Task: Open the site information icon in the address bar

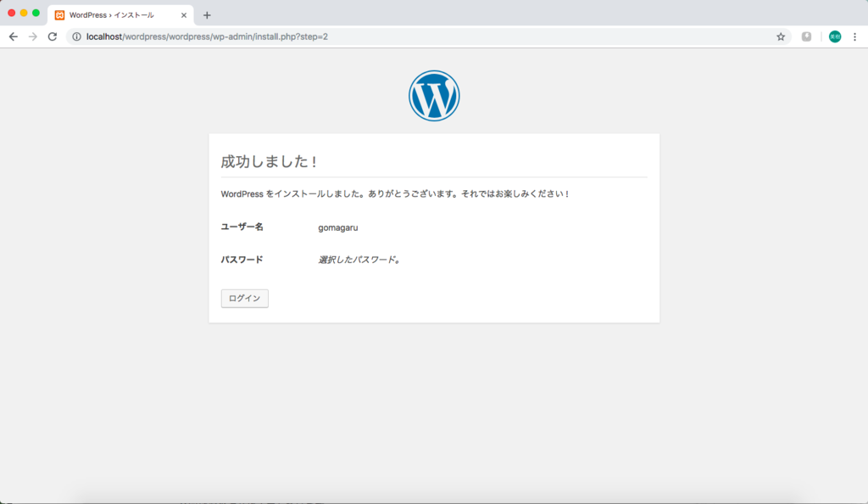Action: pyautogui.click(x=76, y=36)
